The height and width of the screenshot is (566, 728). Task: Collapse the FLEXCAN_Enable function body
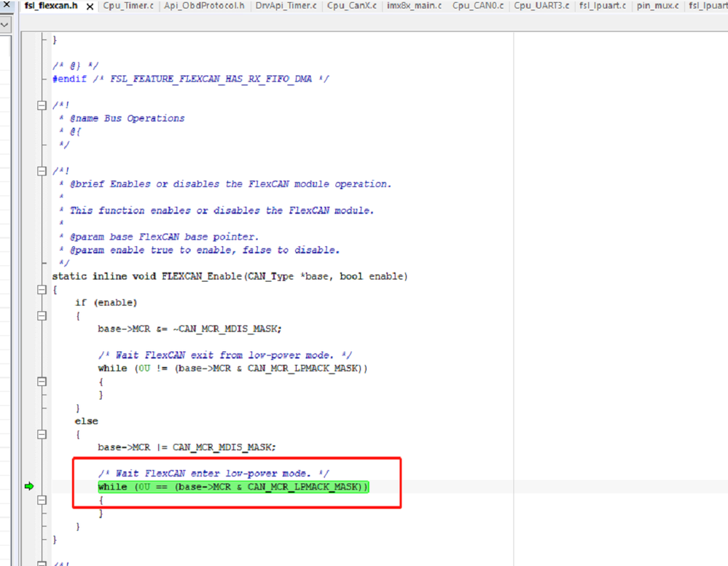(42, 290)
